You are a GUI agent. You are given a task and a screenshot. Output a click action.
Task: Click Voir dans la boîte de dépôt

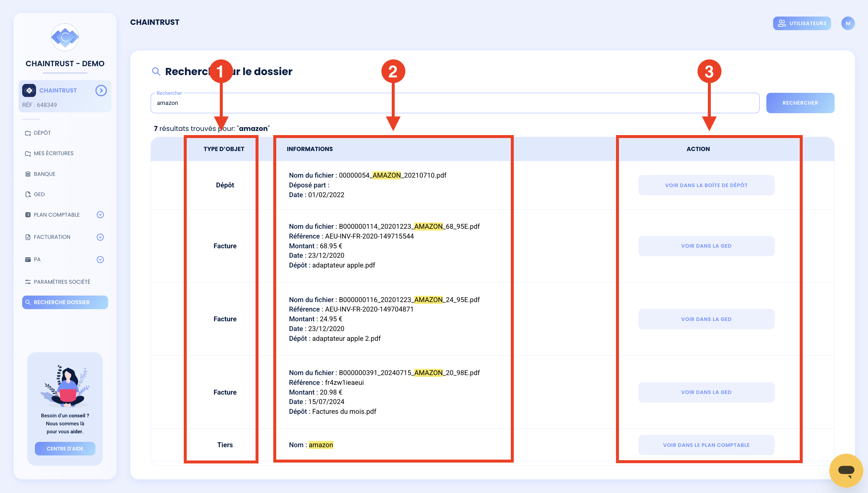point(706,185)
